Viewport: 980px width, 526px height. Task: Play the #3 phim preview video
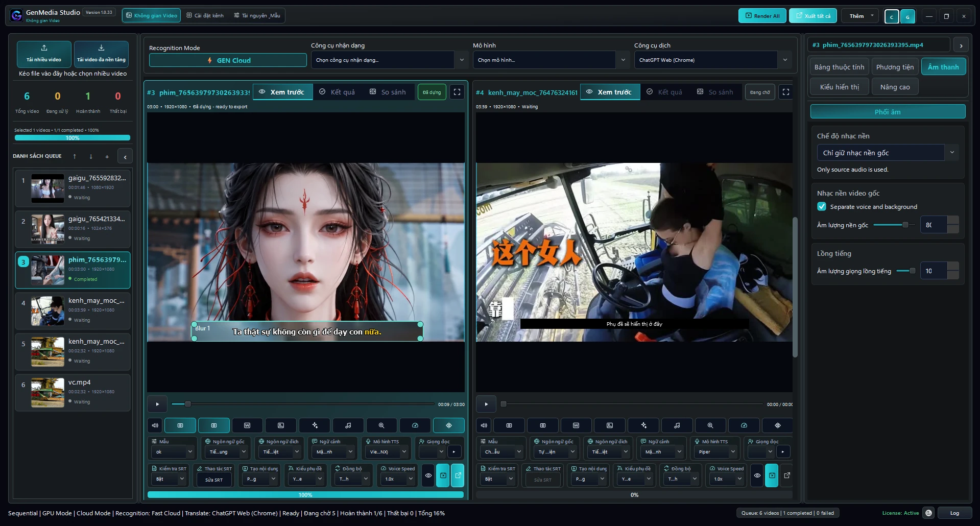pos(157,404)
